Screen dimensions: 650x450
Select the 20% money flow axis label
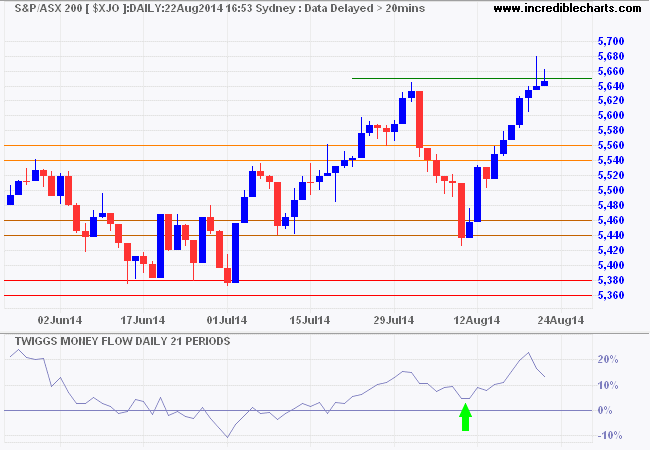tap(608, 359)
